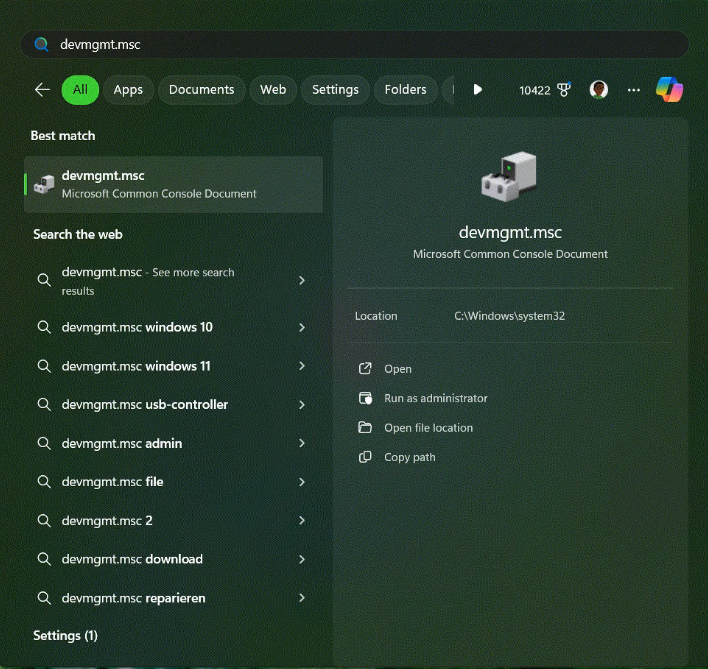Search the web for devmgmt.msc download
Viewport: 708px width, 669px height.
click(x=173, y=559)
